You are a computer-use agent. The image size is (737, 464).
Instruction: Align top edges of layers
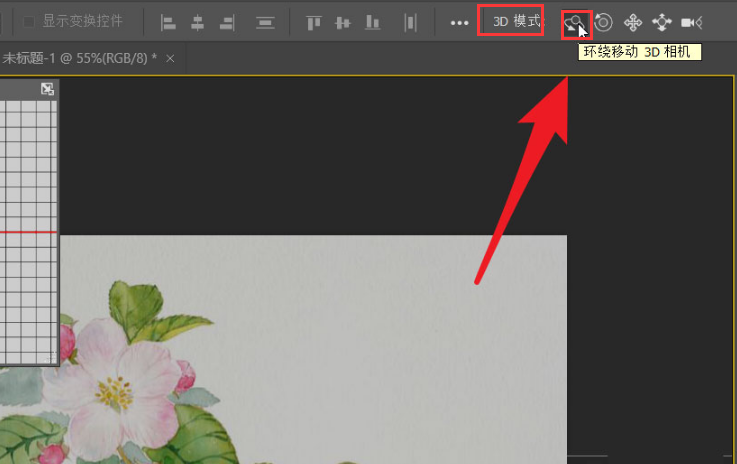click(x=314, y=22)
